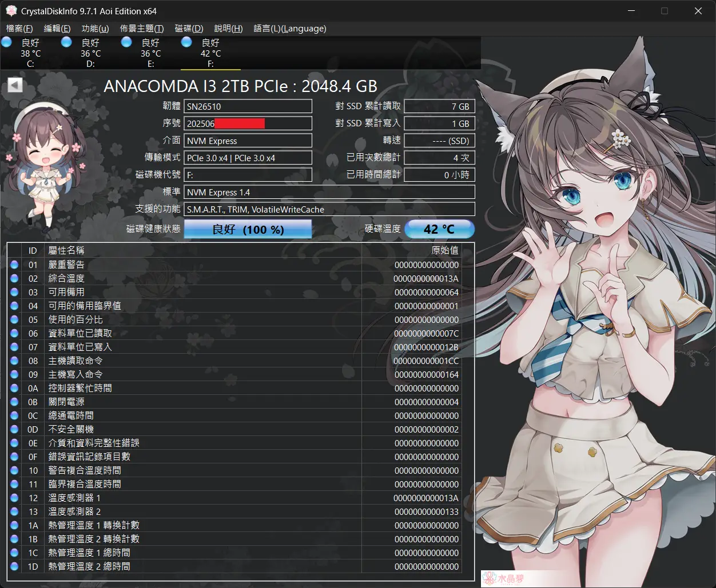Open the 說明(H) menu
Viewport: 716px width, 588px height.
pyautogui.click(x=228, y=29)
